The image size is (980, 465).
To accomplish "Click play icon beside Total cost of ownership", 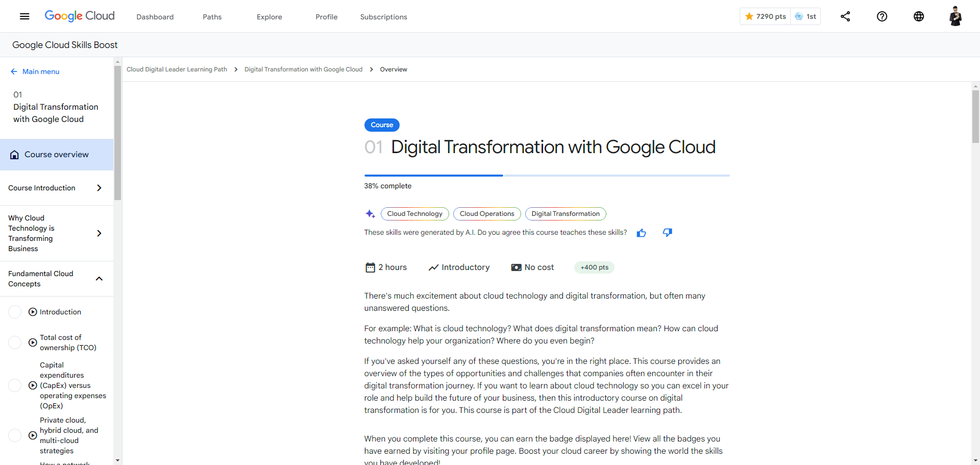I will click(33, 342).
